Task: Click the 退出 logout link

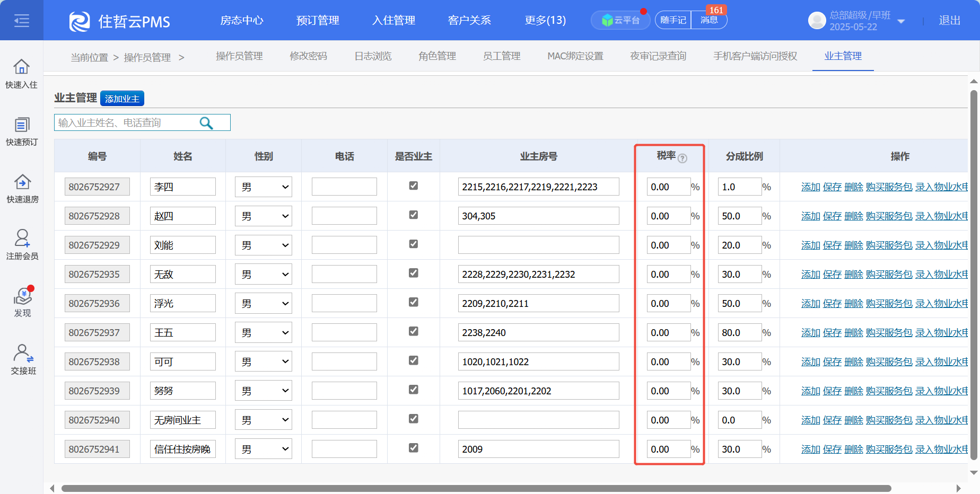Action: (x=950, y=20)
